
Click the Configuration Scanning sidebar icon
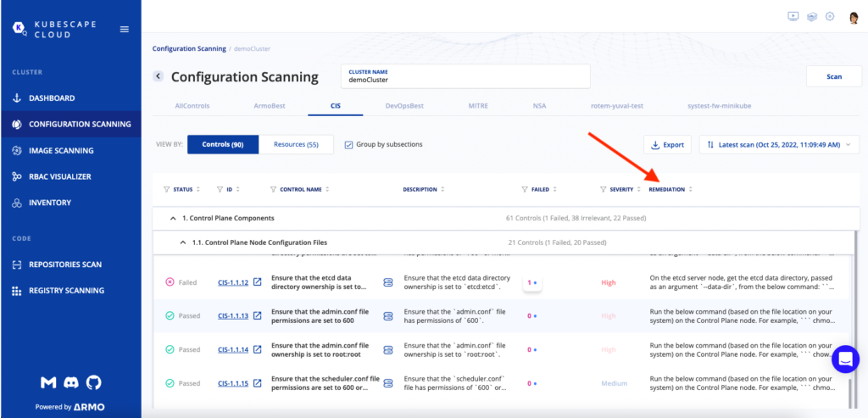tap(17, 124)
